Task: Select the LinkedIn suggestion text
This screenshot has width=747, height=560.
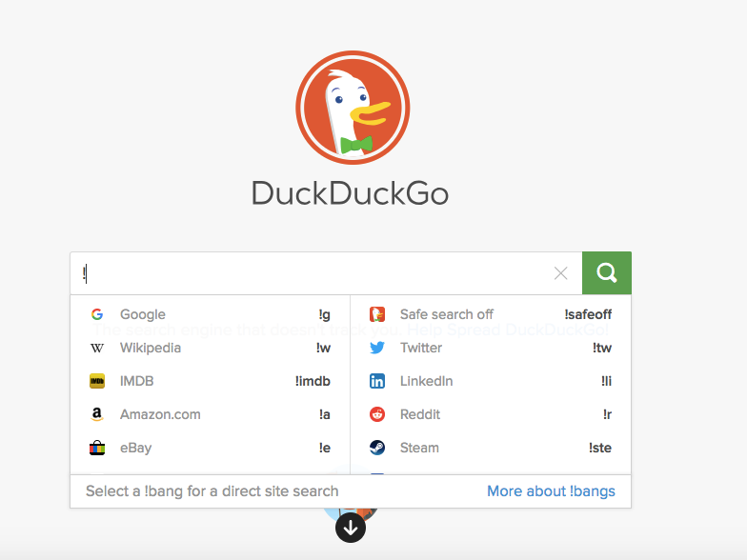Action: (427, 381)
